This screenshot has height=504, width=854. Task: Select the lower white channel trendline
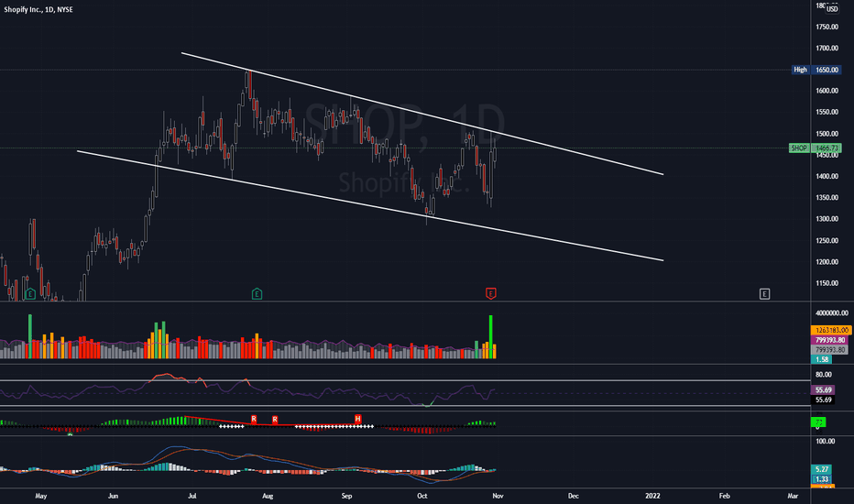click(370, 206)
